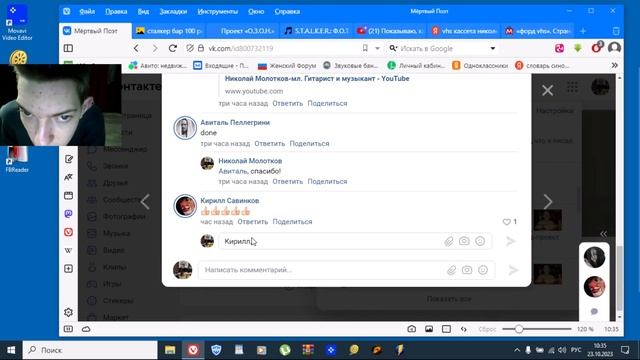Click 'Ответить' under Авиталь's comment 'done'
The image size is (640, 360).
269,144
